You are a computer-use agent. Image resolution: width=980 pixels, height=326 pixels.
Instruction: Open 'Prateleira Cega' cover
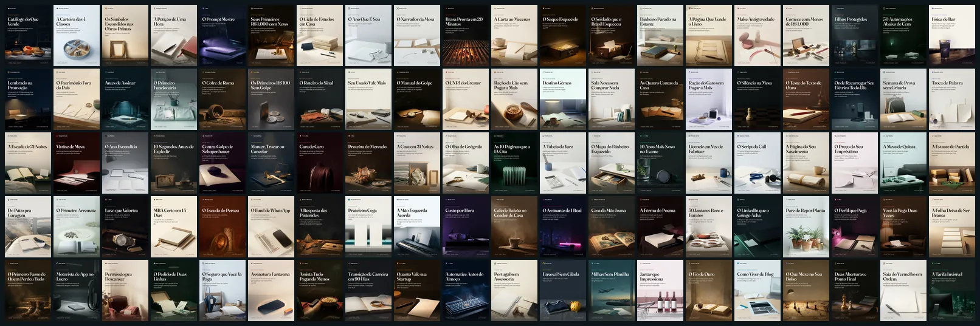pos(368,227)
